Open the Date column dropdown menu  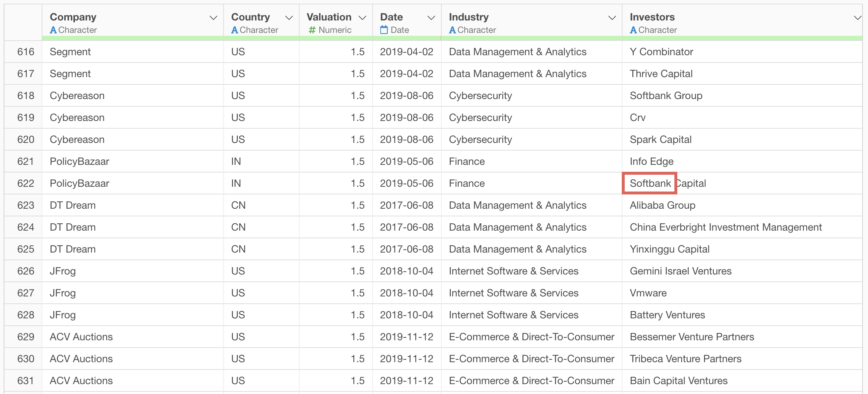tap(431, 18)
